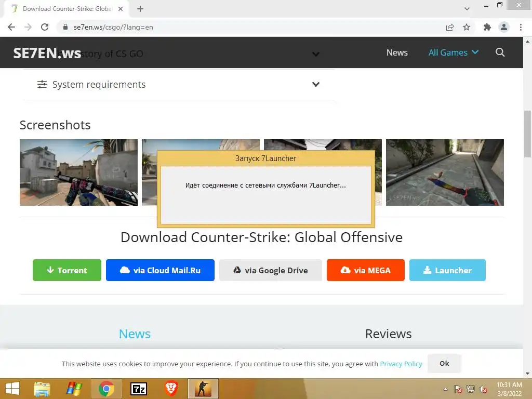Click the scrollbar up arrow
This screenshot has width=532, height=399.
528,42
